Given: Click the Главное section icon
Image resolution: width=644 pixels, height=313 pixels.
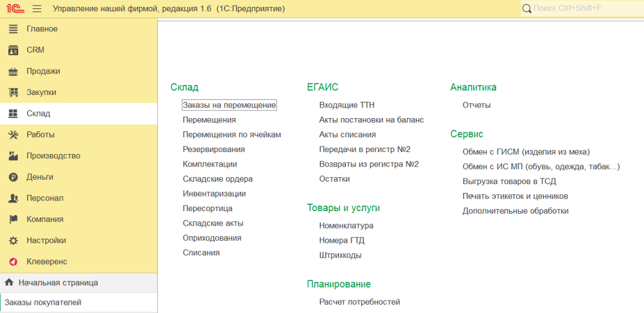Looking at the screenshot, I should point(14,29).
